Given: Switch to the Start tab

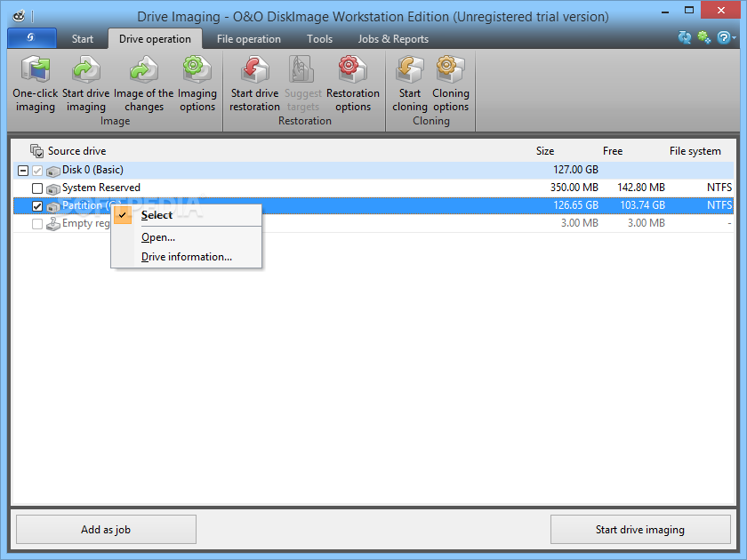Looking at the screenshot, I should pyautogui.click(x=83, y=39).
